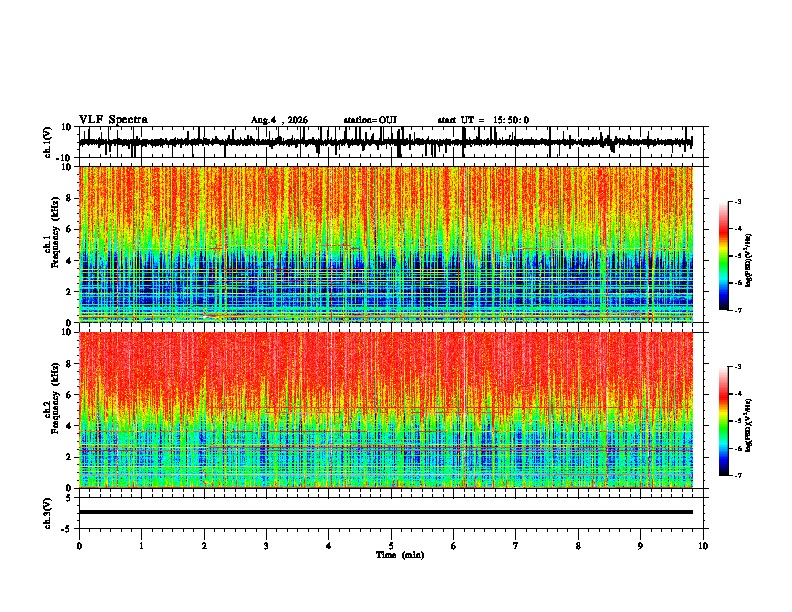Click time-axis tick label 8

point(578,546)
